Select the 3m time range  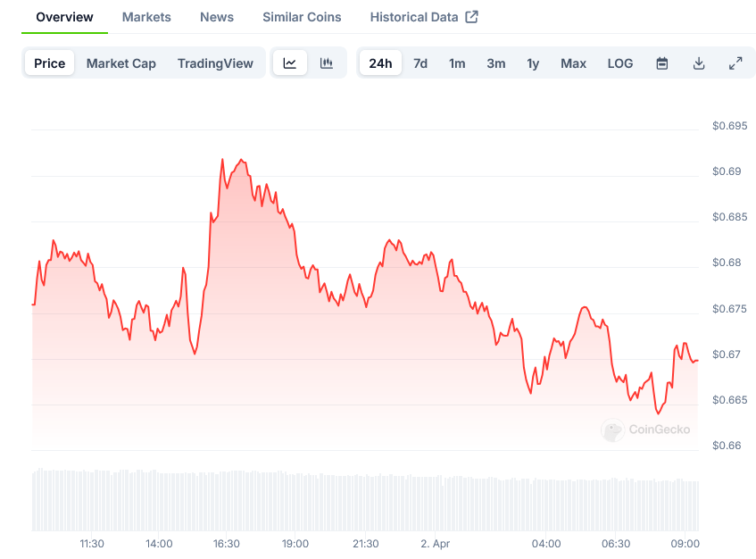click(496, 63)
